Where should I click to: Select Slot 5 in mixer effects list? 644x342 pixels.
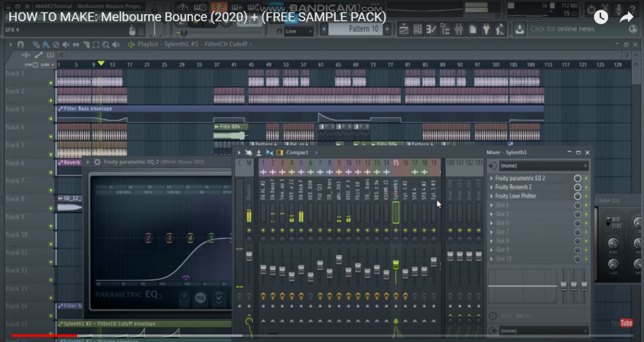click(x=502, y=214)
